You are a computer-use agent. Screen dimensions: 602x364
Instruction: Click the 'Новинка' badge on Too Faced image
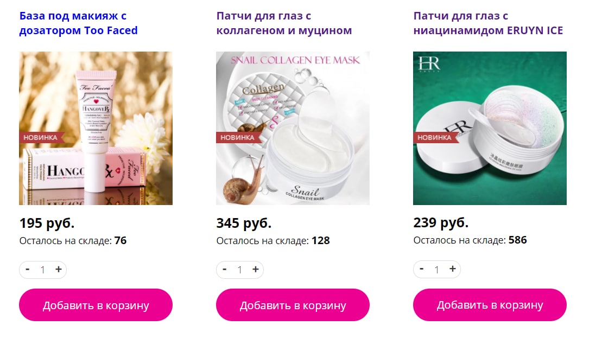pyautogui.click(x=41, y=138)
